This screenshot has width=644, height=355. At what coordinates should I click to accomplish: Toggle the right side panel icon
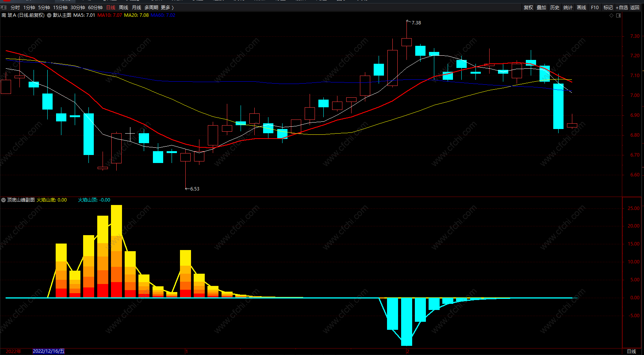point(618,16)
